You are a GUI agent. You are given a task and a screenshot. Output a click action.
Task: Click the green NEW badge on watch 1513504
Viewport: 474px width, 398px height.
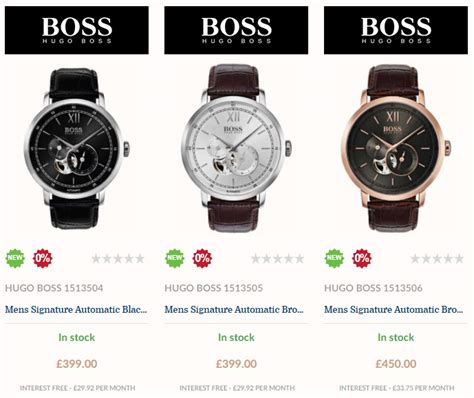click(15, 258)
